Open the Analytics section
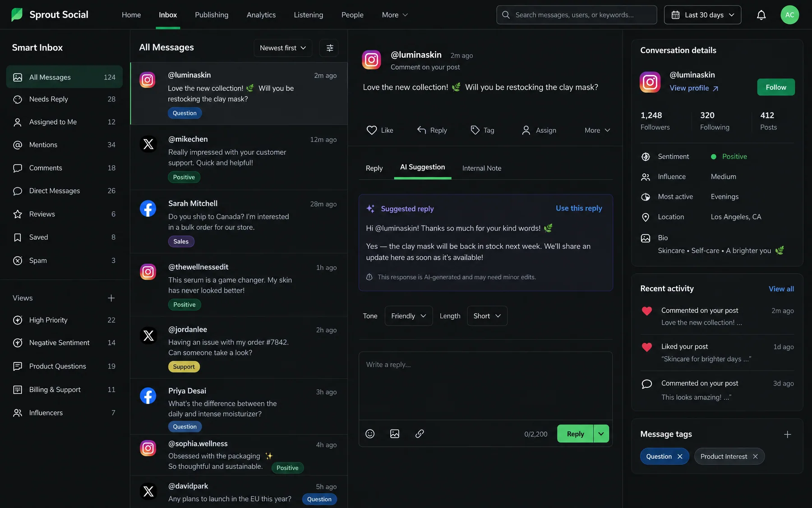This screenshot has width=812, height=508. pos(261,15)
